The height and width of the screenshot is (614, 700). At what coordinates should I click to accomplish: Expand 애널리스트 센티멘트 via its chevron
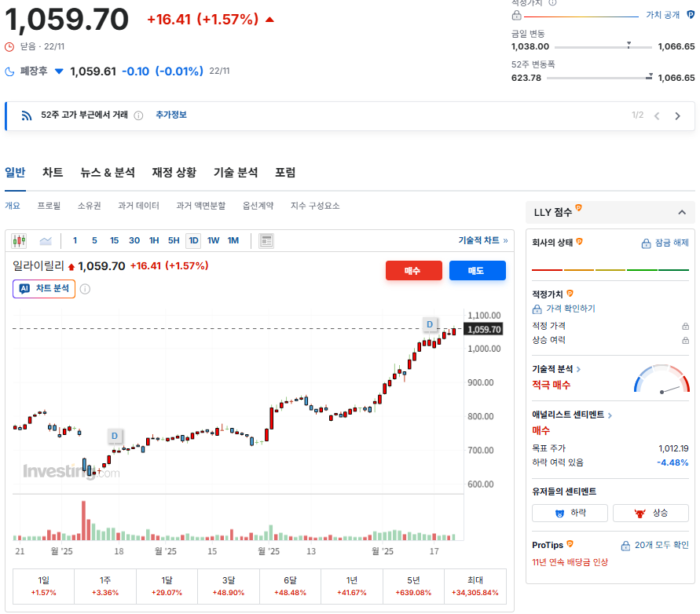(610, 415)
